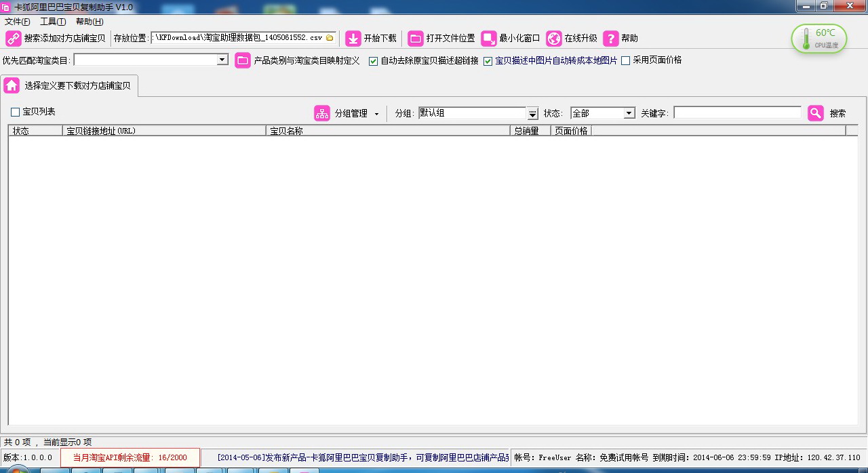The width and height of the screenshot is (868, 473).
Task: Click the 页面价格 column header
Action: coord(571,131)
